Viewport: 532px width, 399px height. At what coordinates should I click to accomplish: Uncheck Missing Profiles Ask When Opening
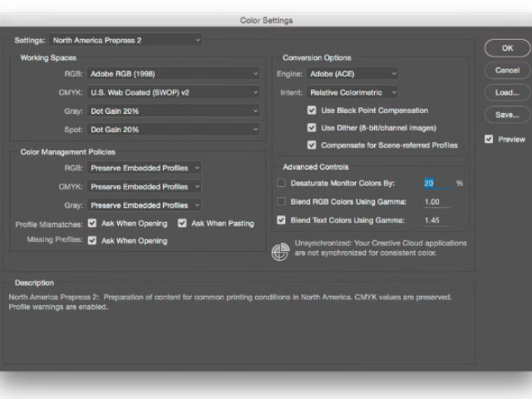(x=92, y=241)
